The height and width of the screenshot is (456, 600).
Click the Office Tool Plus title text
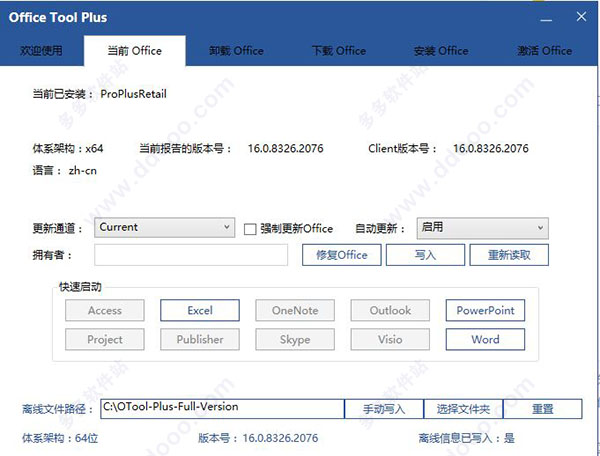point(58,18)
